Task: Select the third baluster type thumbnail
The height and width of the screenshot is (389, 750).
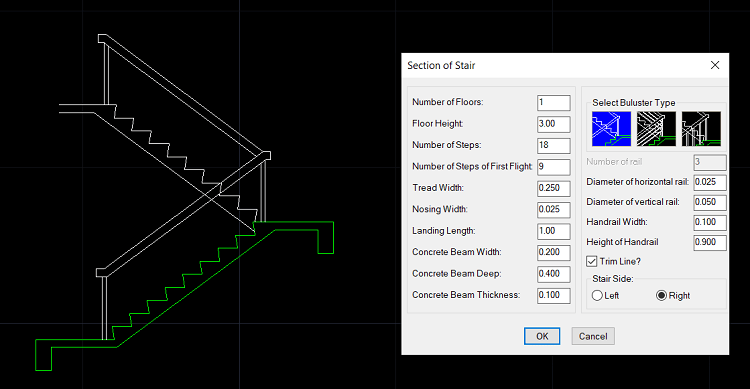Action: point(701,129)
